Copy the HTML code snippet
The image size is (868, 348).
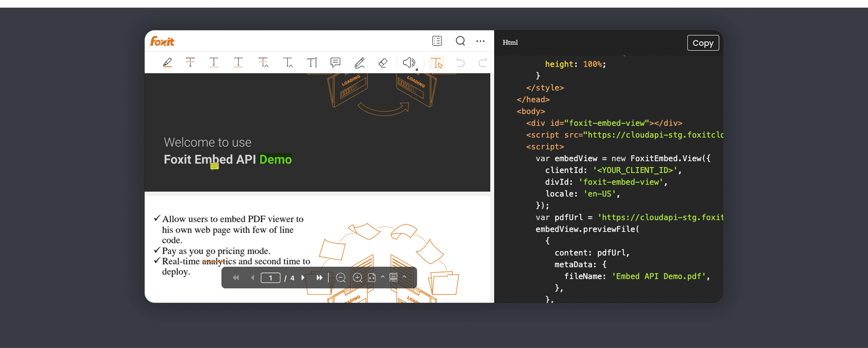pos(703,43)
